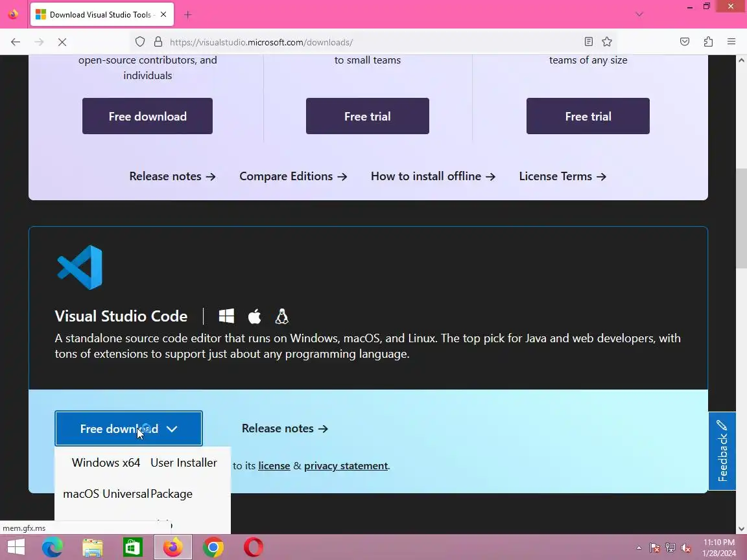
Task: Open the taskbar clock and date
Action: tap(719, 548)
